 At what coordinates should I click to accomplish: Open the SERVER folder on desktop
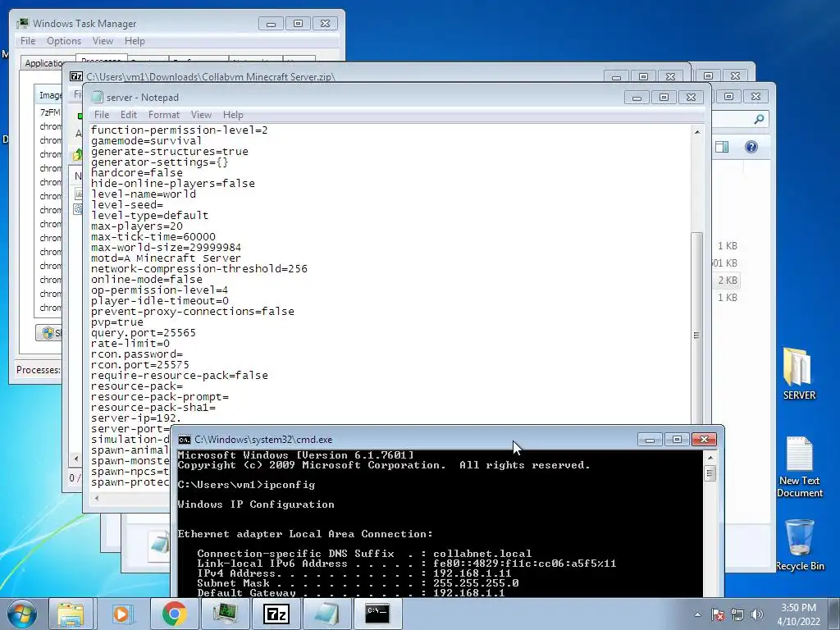pyautogui.click(x=799, y=373)
